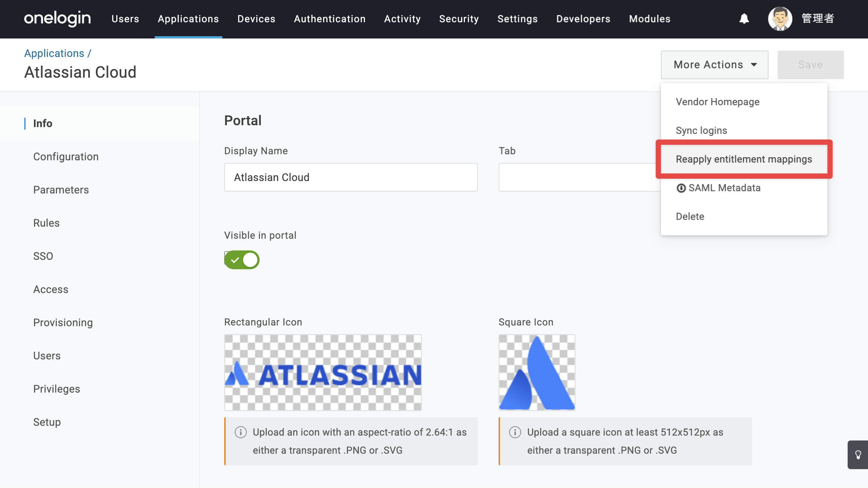Open the Rules tab
868x488 pixels.
click(x=100, y=223)
